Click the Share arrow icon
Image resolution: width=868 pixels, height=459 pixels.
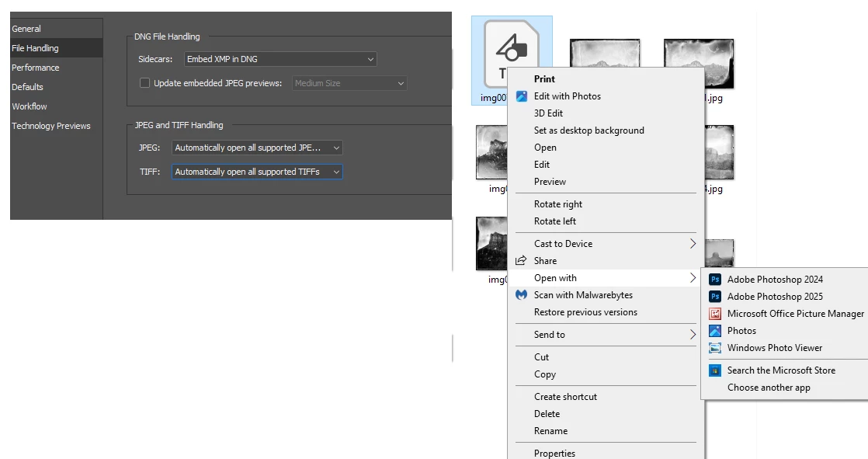click(x=521, y=261)
